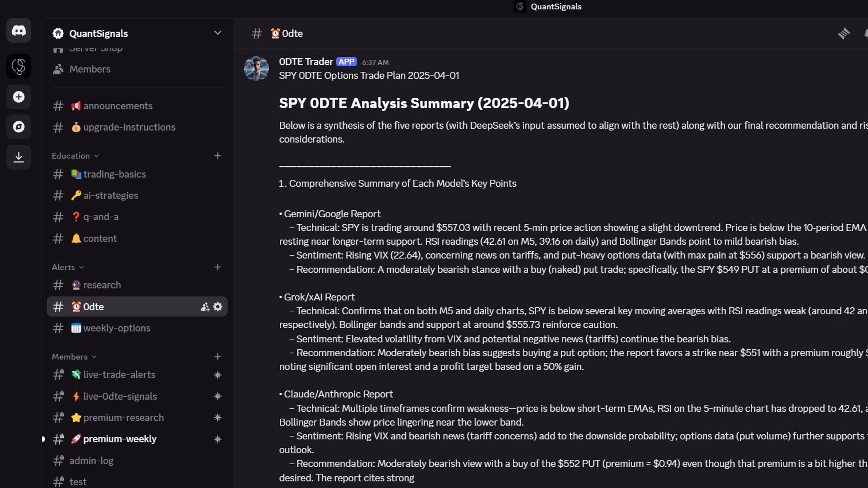The height and width of the screenshot is (488, 868).
Task: Click QuantSignals title in top bar
Action: click(556, 6)
